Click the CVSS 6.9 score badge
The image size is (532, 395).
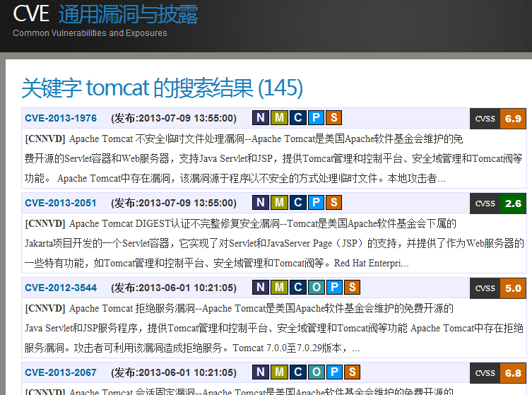497,119
